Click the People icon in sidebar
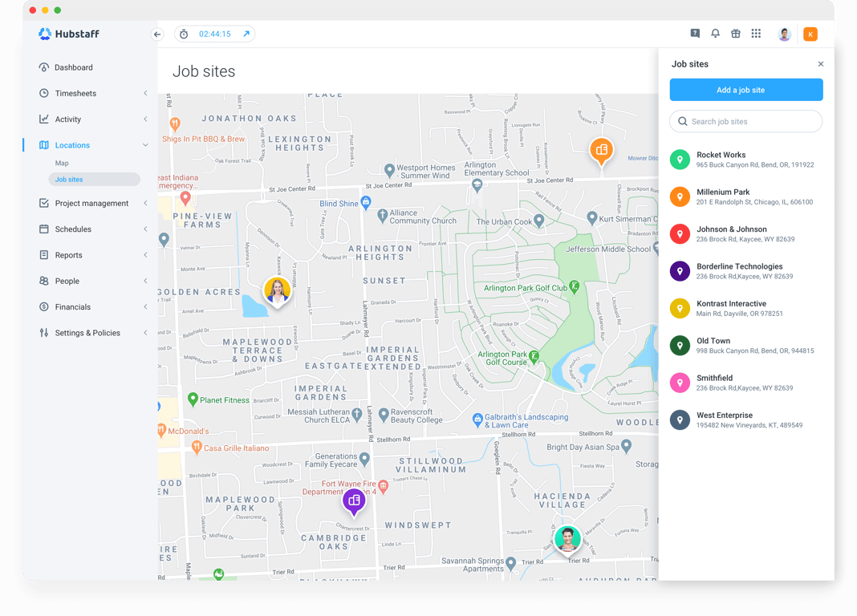The image size is (857, 616). 43,281
